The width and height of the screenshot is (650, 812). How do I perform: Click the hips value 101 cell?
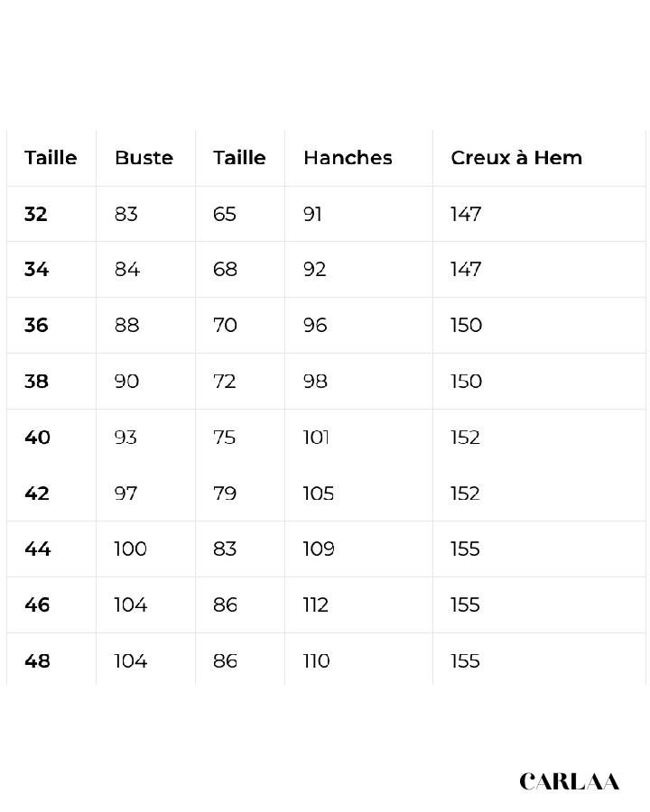point(316,437)
